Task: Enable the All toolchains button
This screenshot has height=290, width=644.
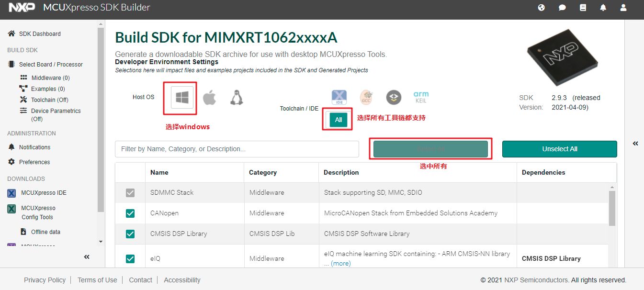Action: tap(338, 120)
